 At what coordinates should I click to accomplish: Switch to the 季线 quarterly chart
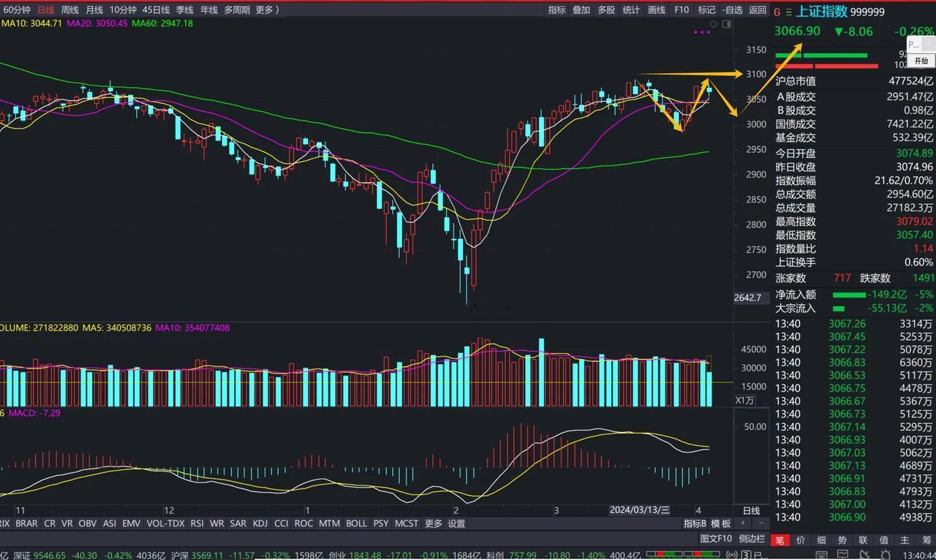pyautogui.click(x=184, y=10)
